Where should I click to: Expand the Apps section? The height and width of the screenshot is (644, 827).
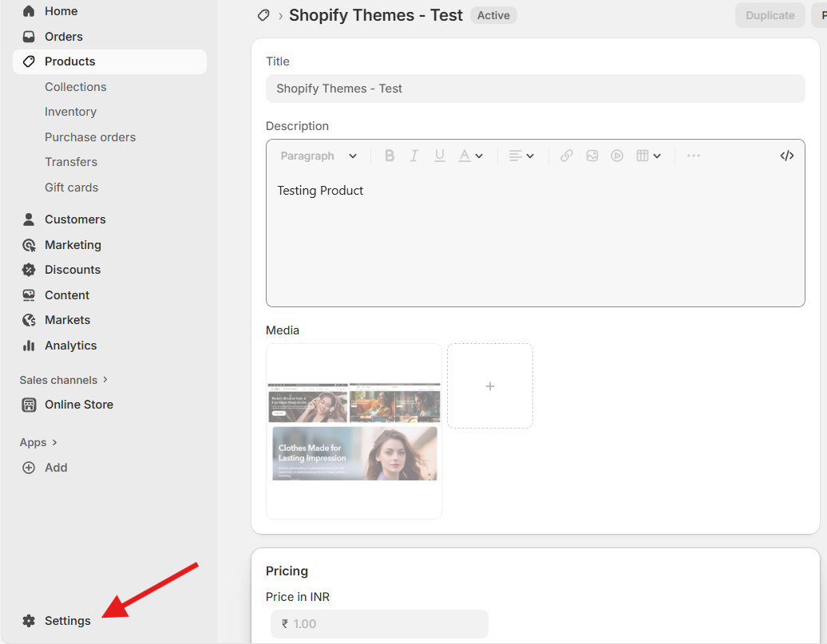(38, 443)
